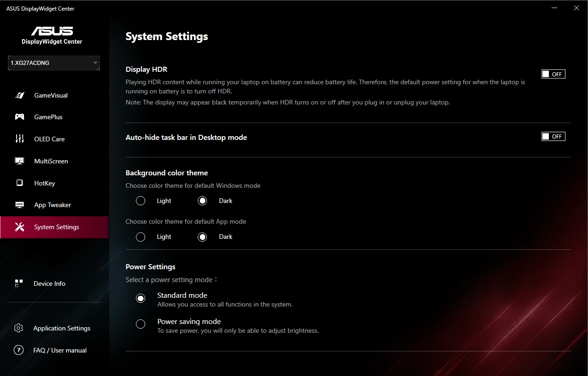The image size is (588, 376).
Task: Select Dark theme for App mode
Action: [202, 237]
